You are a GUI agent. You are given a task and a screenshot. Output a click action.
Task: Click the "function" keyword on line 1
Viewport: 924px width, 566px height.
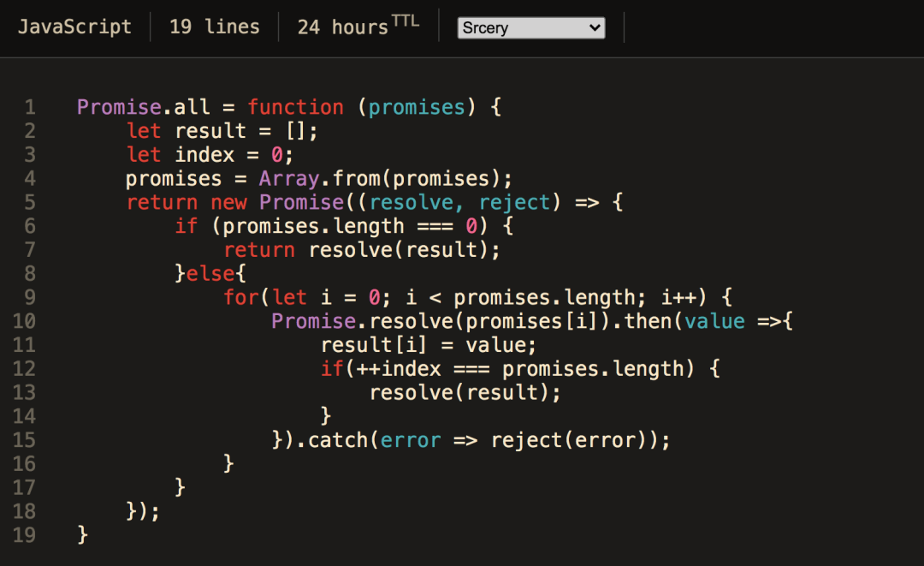[x=295, y=107]
